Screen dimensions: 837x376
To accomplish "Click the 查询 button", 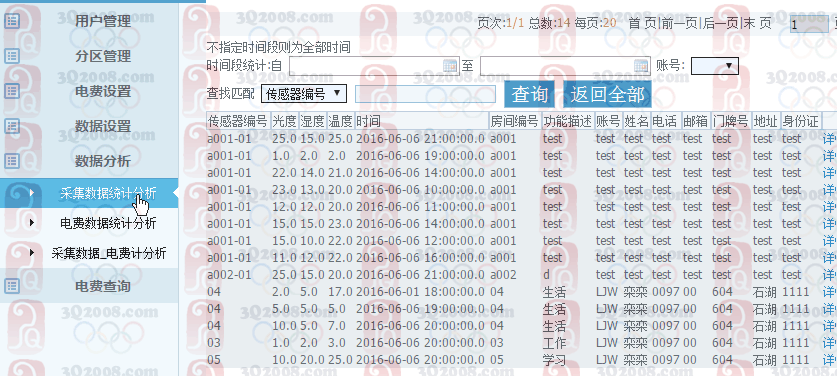I will (x=530, y=95).
